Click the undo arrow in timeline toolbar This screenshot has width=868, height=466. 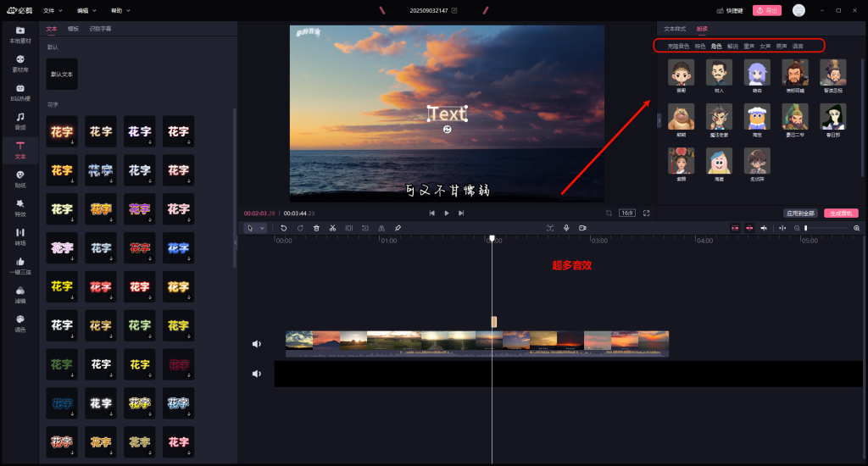tap(284, 228)
